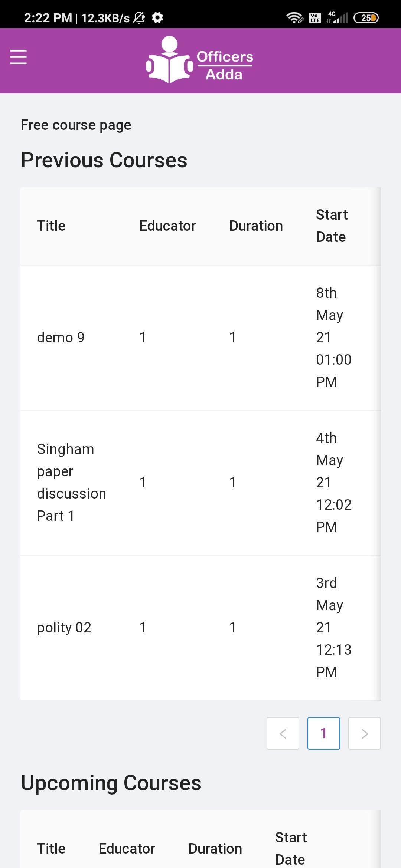The image size is (401, 868).
Task: Tap the muted notification bell icon
Action: [x=139, y=17]
